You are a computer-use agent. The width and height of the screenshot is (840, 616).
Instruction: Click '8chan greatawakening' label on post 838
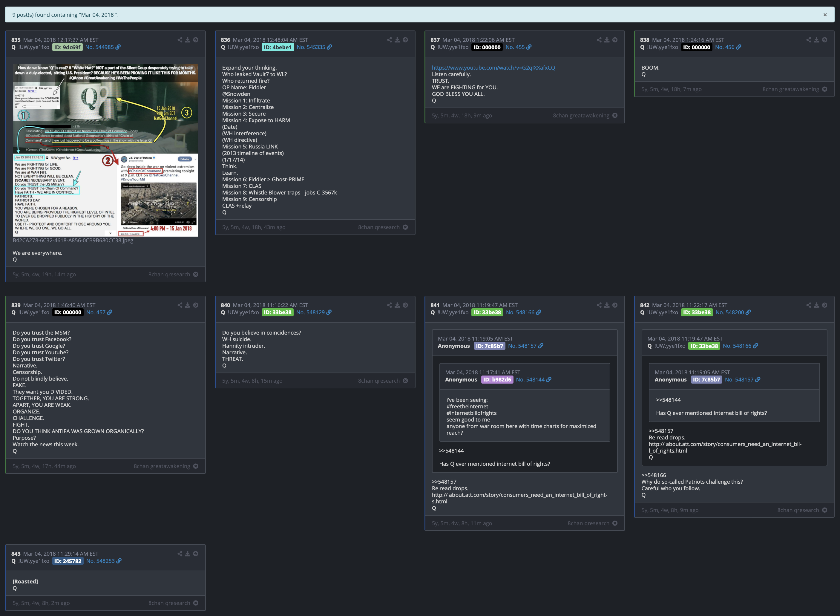[x=790, y=89]
